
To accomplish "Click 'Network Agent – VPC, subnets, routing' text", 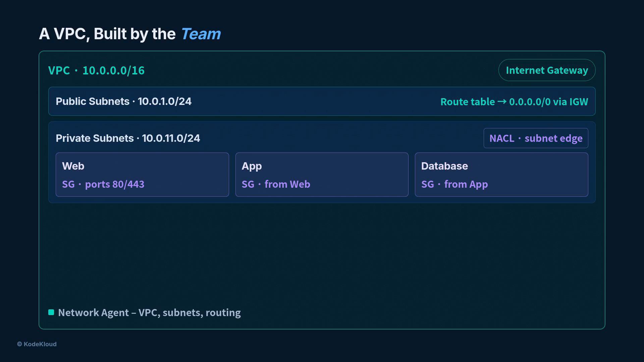I will coord(149,312).
